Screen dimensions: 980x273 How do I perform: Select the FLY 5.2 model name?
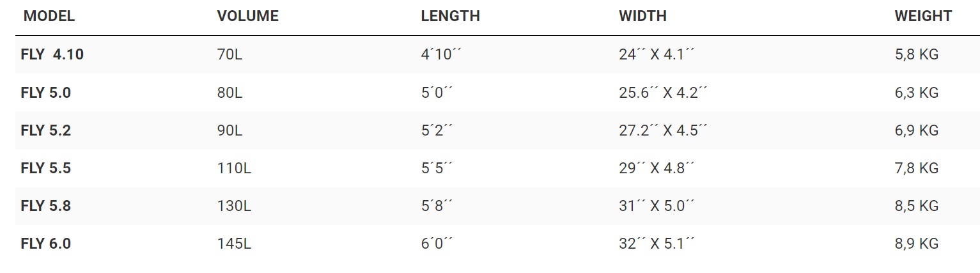[x=45, y=131]
